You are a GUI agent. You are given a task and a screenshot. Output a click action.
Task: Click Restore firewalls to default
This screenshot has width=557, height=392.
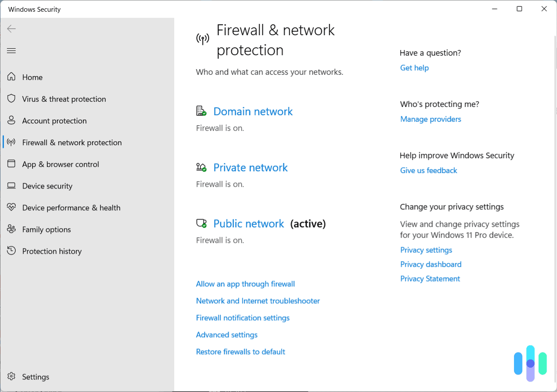[240, 352]
